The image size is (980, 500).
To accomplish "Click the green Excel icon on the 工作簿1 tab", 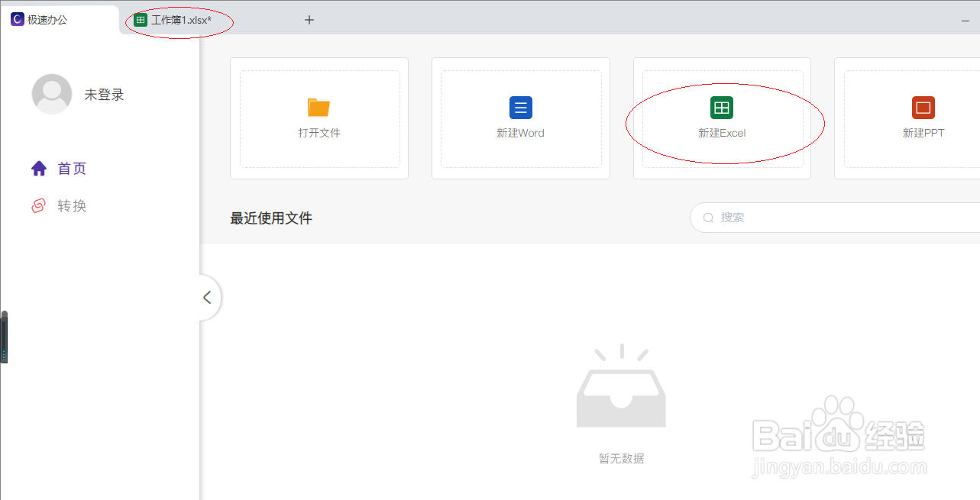I will (140, 20).
